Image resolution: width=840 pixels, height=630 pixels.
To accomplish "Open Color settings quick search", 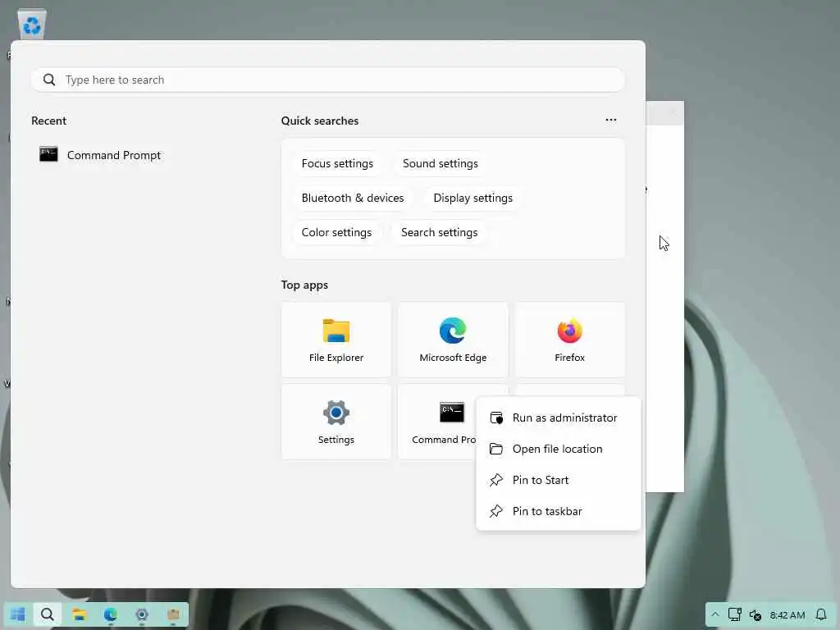I will point(336,232).
